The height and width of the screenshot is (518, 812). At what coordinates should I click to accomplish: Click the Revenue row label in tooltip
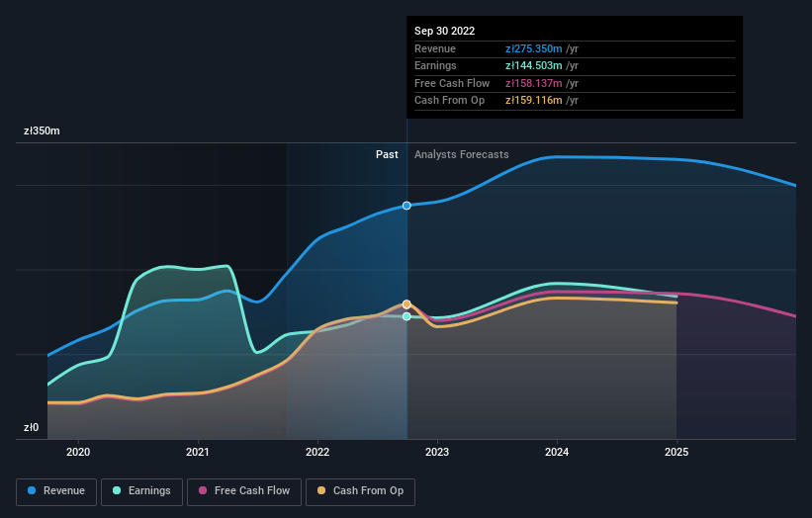click(435, 48)
